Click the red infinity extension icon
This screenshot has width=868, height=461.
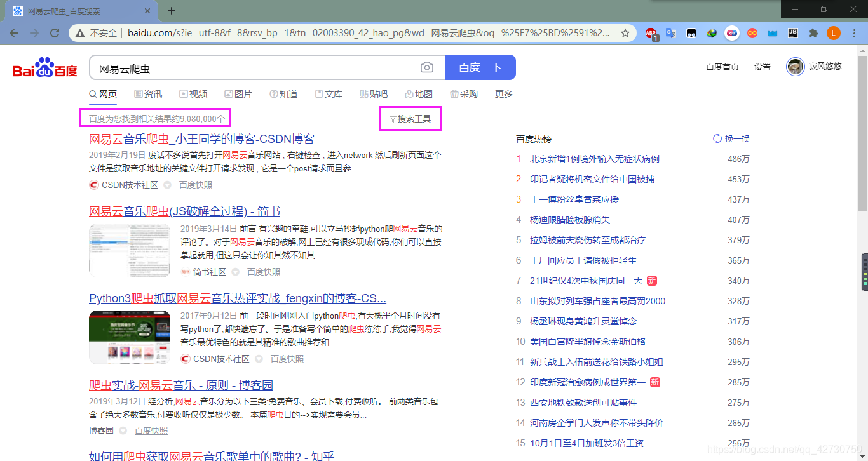tap(752, 33)
